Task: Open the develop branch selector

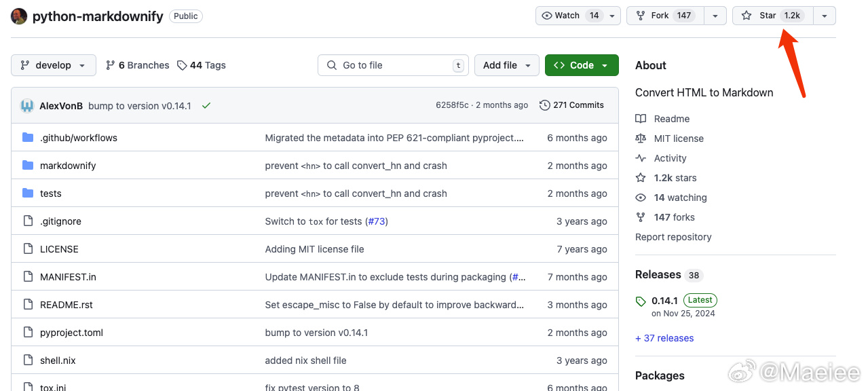Action: coord(53,65)
